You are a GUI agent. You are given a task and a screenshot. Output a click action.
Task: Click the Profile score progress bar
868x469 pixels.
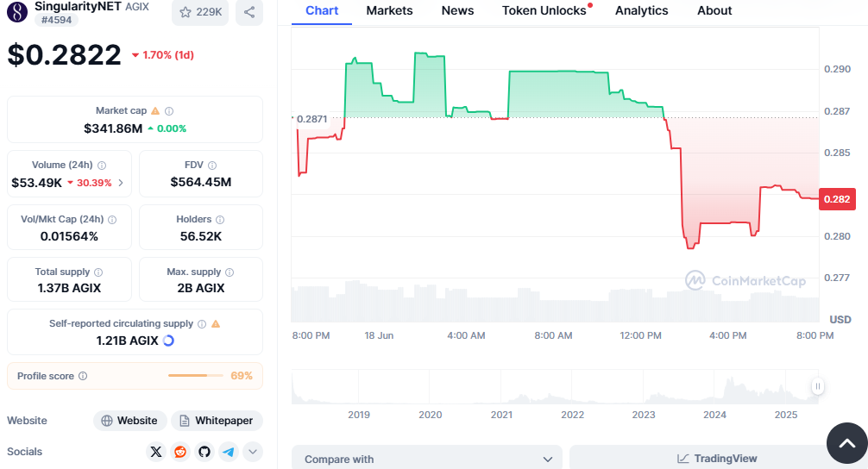196,376
